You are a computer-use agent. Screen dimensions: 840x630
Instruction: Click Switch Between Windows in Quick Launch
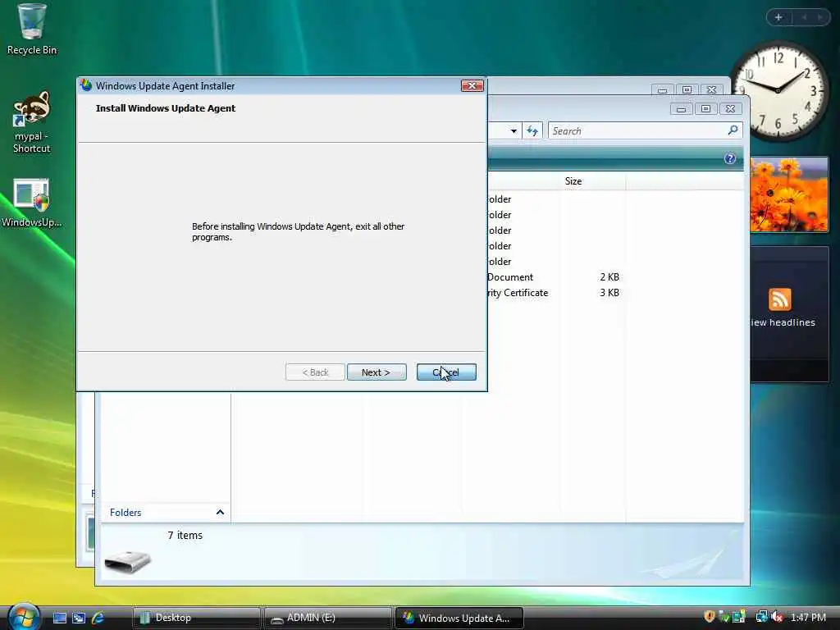coord(79,618)
